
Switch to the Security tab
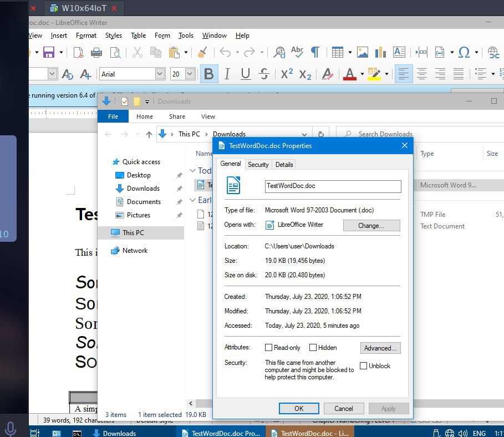pos(258,165)
